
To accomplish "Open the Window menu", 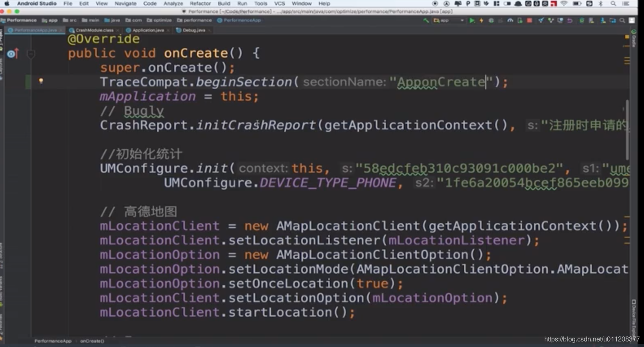I will click(302, 3).
